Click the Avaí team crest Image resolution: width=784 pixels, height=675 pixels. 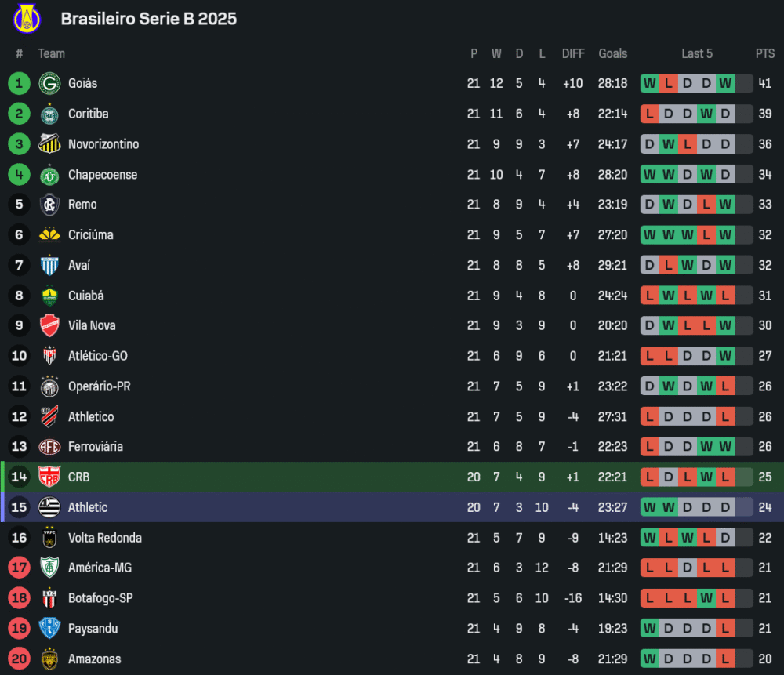point(49,265)
